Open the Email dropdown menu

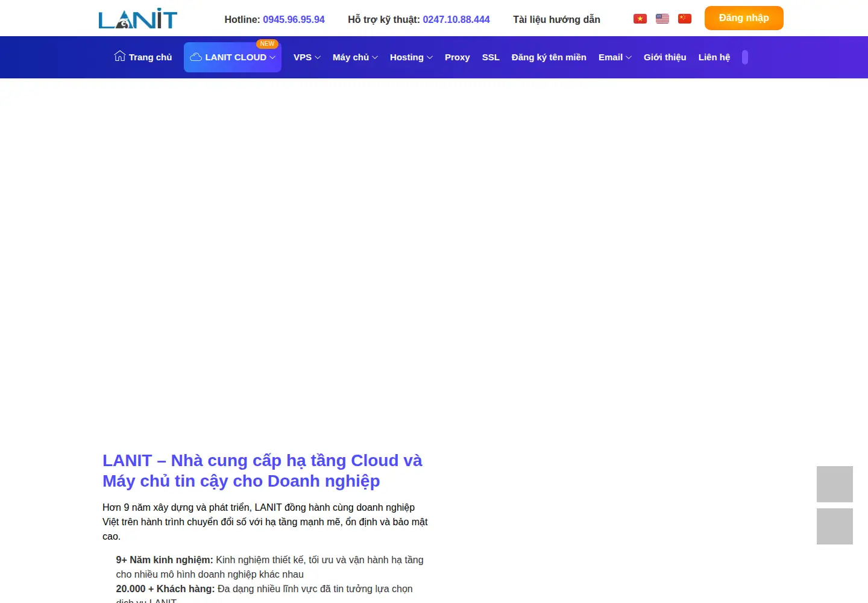point(615,57)
